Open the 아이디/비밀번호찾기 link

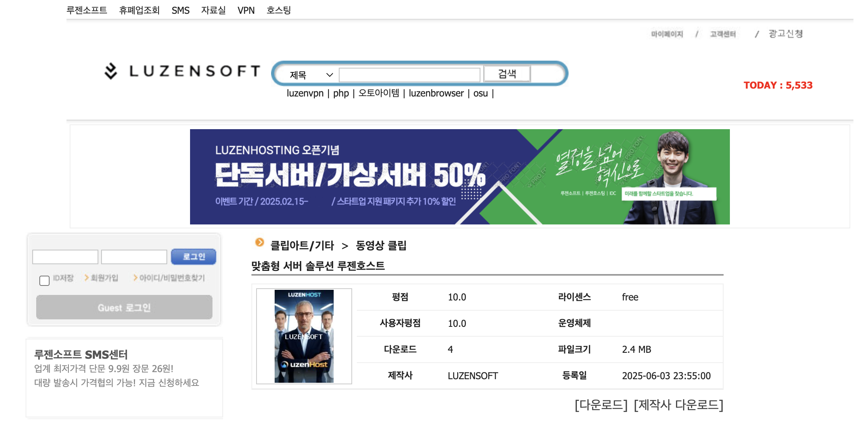pyautogui.click(x=172, y=278)
